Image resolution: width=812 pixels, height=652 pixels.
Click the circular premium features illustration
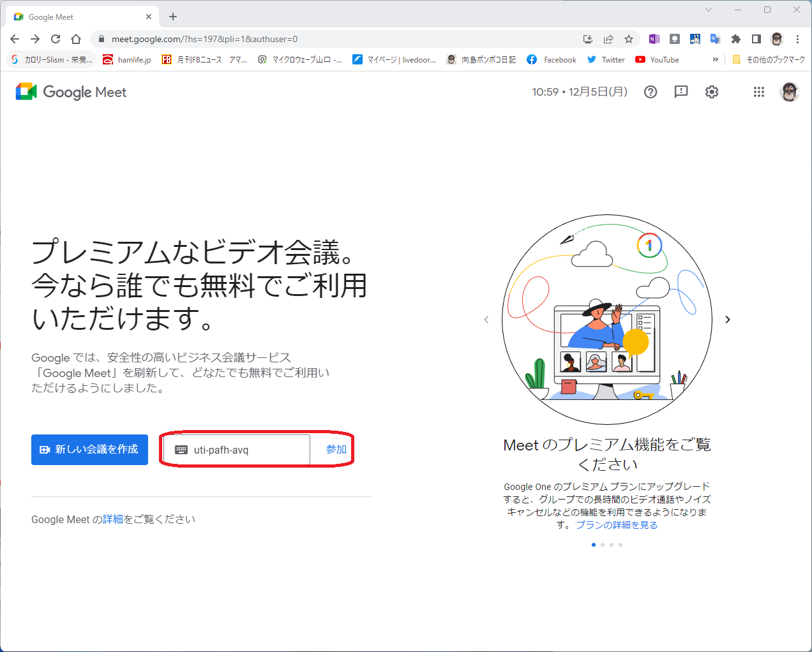coord(607,320)
